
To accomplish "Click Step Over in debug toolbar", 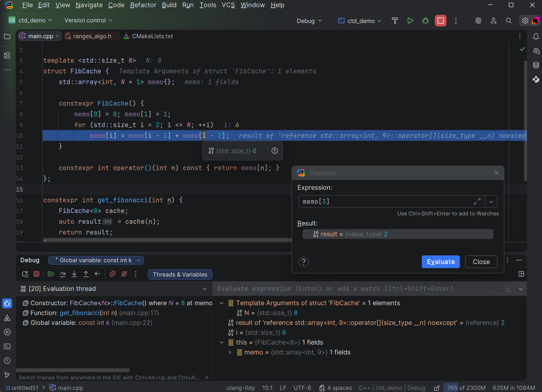I will coord(63,274).
